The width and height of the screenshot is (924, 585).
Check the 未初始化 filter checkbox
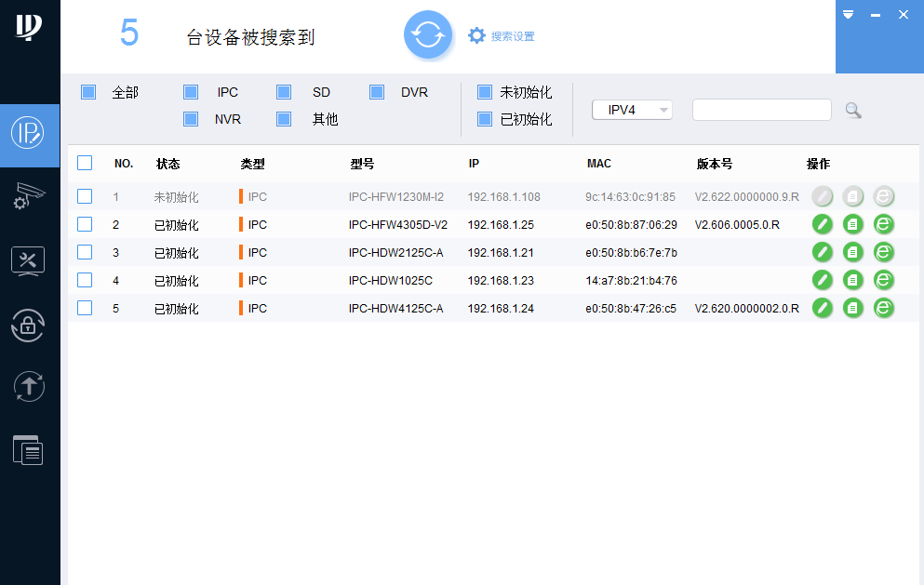pos(484,92)
